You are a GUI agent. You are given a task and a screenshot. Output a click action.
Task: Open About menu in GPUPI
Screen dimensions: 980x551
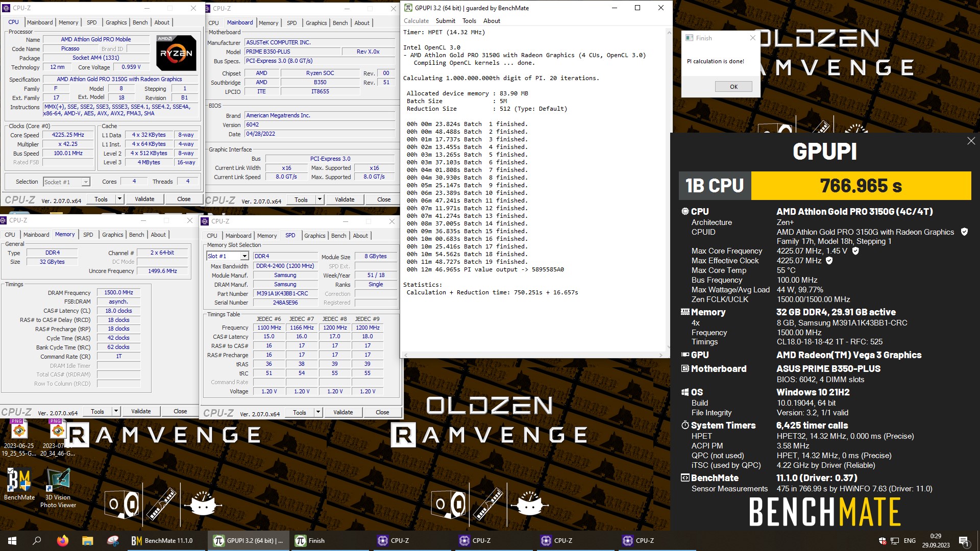(x=492, y=21)
